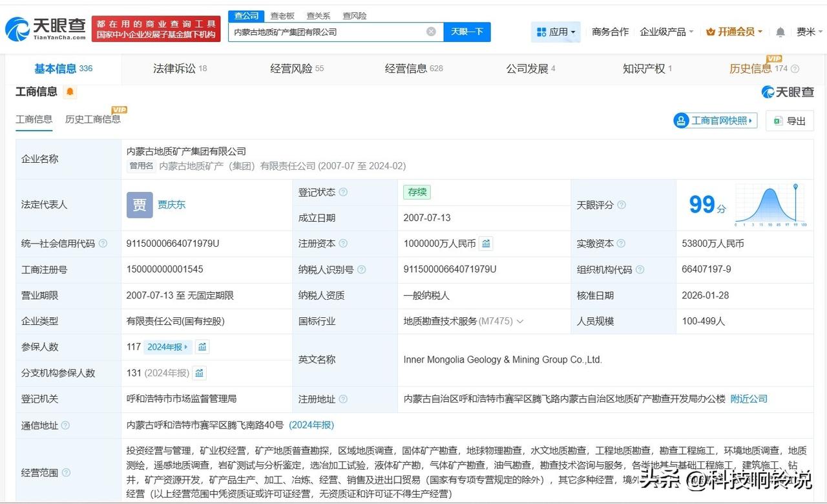Click the help icon beside 统一社会信用代码
The height and width of the screenshot is (504, 827).
pos(103,244)
